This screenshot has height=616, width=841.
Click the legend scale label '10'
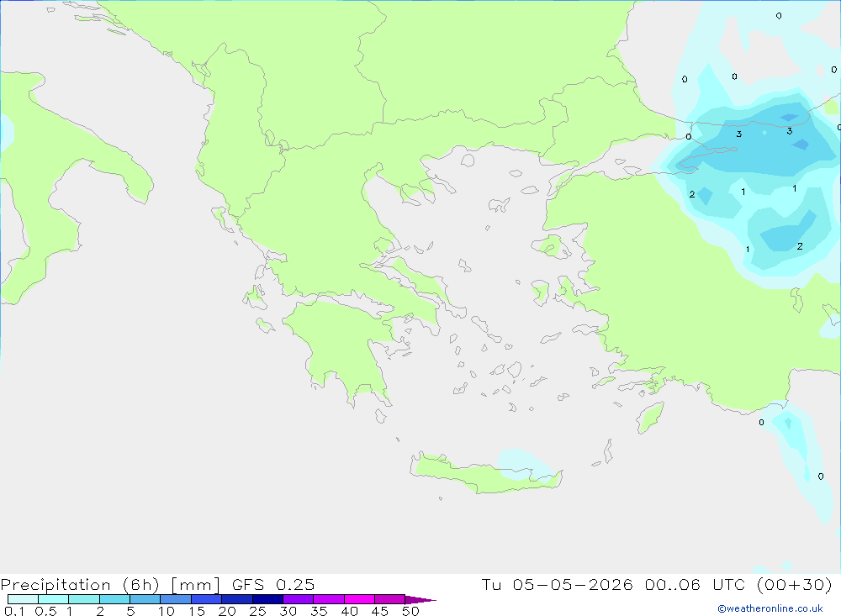click(167, 611)
